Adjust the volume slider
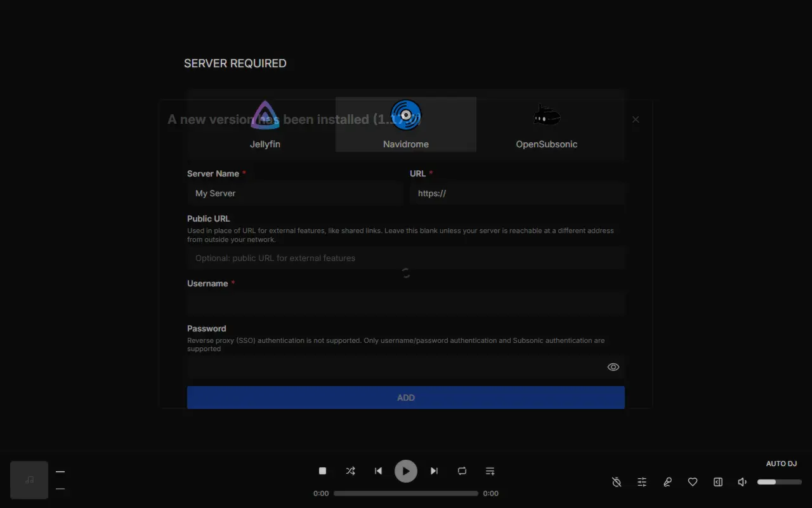The height and width of the screenshot is (508, 812). tap(780, 482)
